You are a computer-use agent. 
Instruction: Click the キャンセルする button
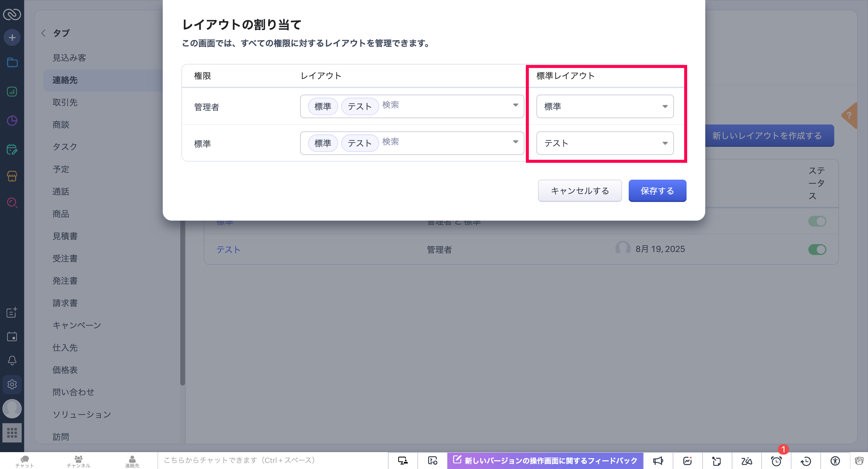pos(580,191)
